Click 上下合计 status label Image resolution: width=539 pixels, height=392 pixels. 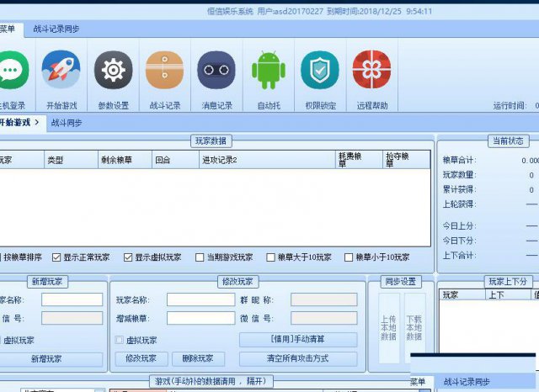[x=459, y=256]
